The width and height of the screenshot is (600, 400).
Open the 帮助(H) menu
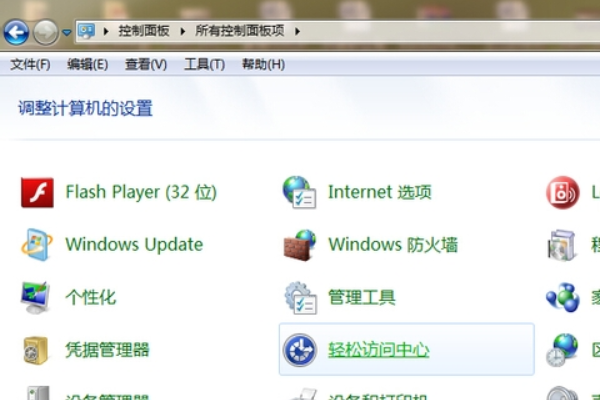(x=263, y=64)
